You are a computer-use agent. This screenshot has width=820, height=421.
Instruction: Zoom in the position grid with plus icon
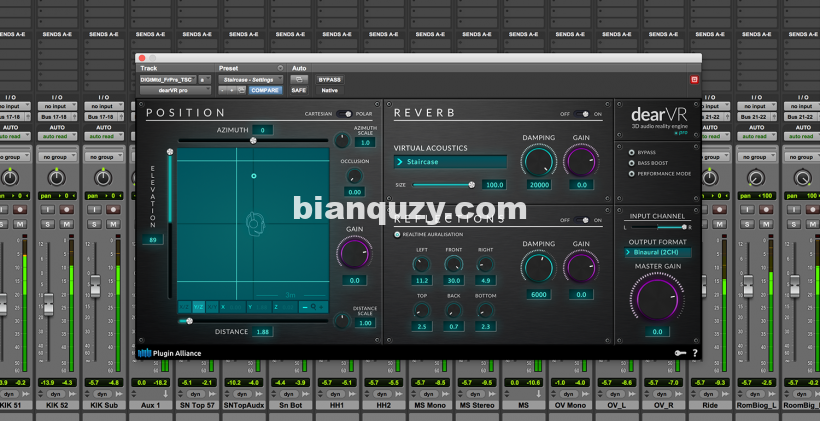[x=322, y=307]
